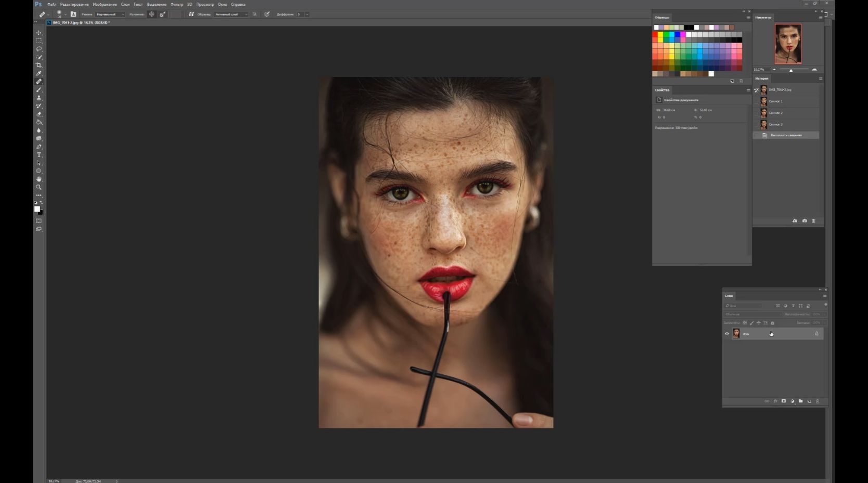Screen dimensions: 868x483
Task: Select the Healing Brush tool
Action: point(39,82)
